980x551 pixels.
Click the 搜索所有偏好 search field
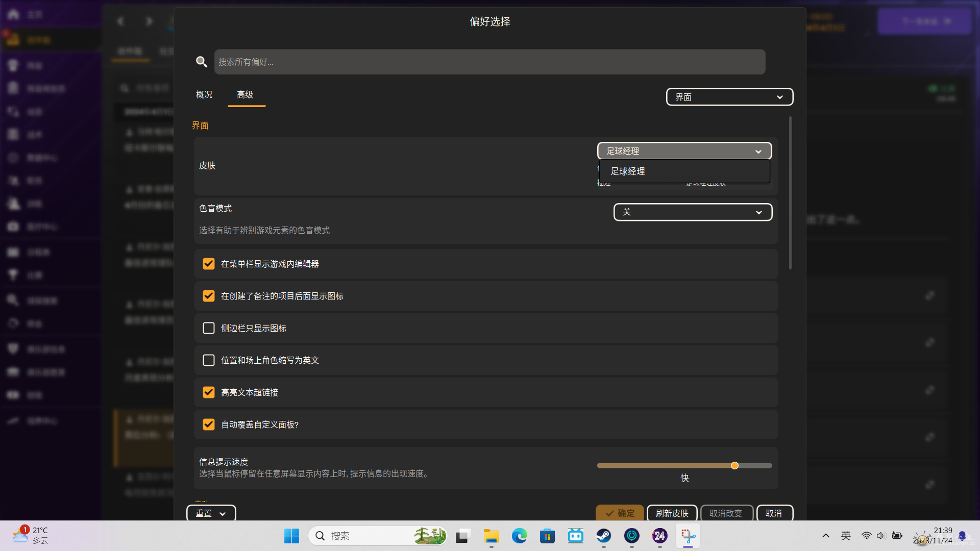[x=489, y=62]
